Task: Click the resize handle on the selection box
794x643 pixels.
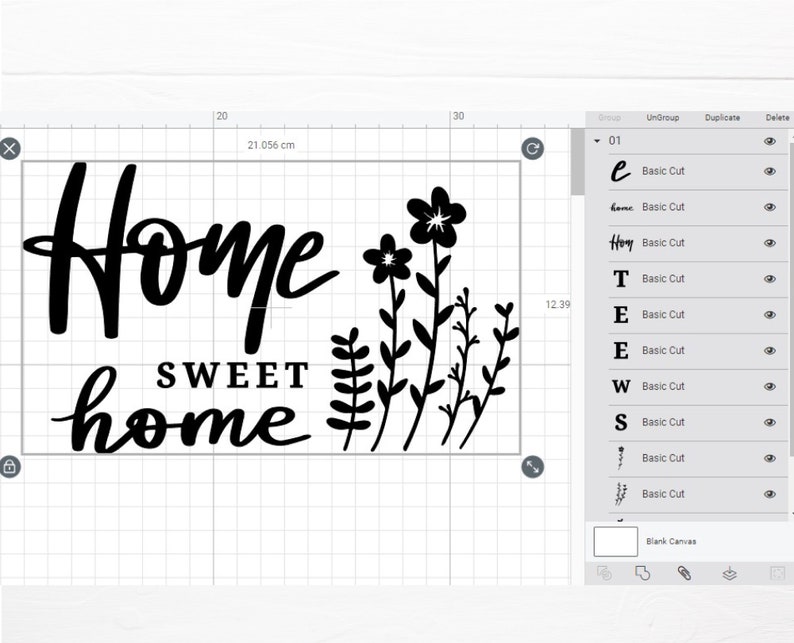Action: coord(532,466)
